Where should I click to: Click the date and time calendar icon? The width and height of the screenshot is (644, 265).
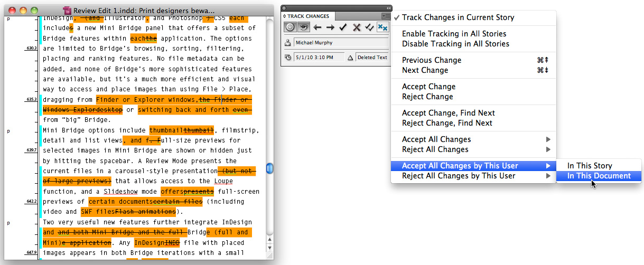coord(287,58)
